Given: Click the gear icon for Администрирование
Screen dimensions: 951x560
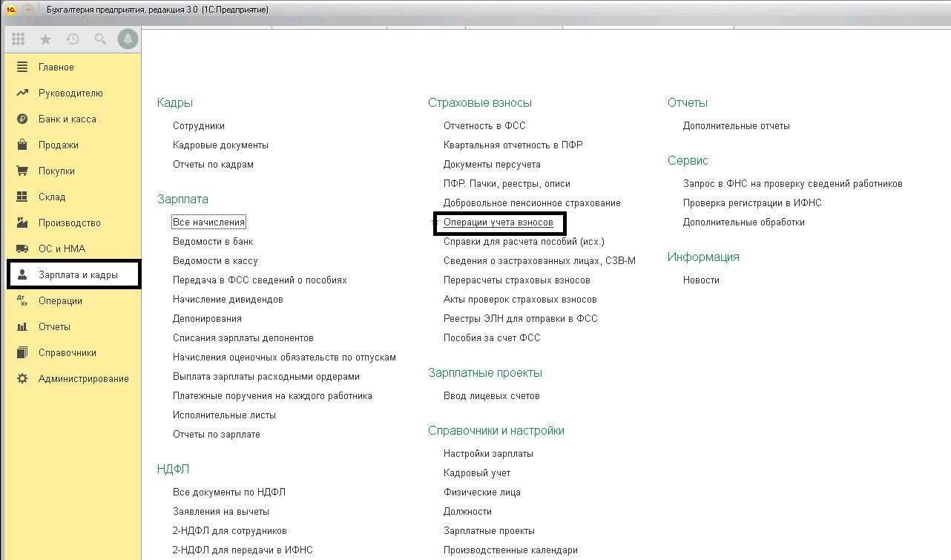Looking at the screenshot, I should [22, 378].
